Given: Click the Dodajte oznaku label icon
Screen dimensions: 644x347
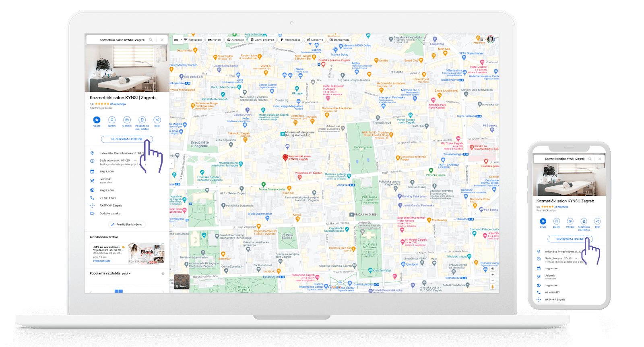Looking at the screenshot, I should [92, 214].
